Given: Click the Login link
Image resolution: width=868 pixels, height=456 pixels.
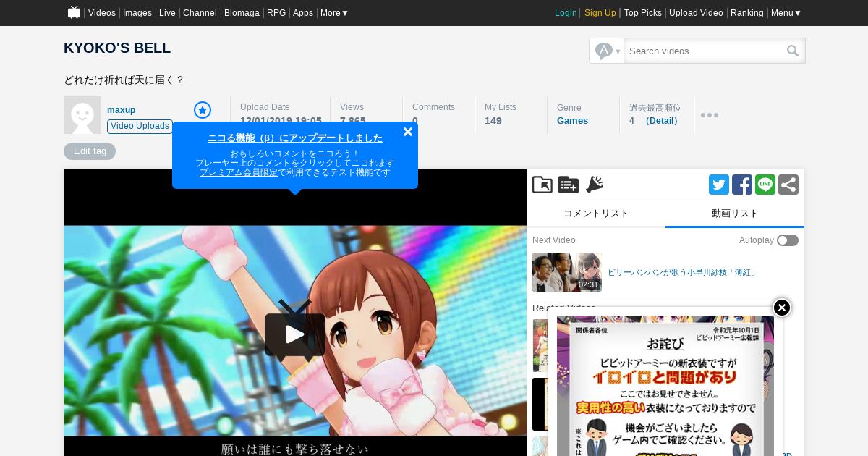Looking at the screenshot, I should coord(566,13).
